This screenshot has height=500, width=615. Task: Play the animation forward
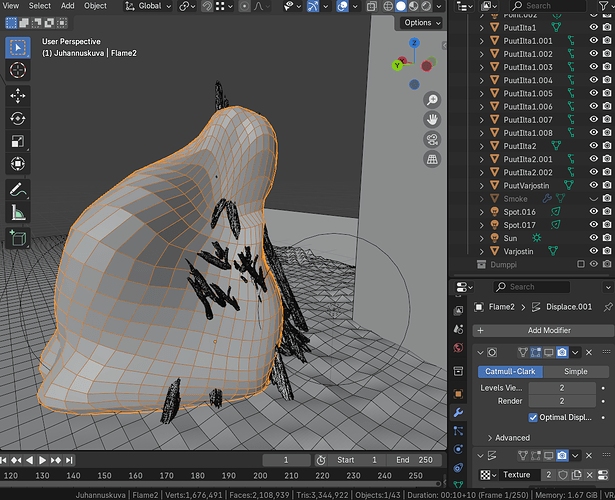pos(42,460)
